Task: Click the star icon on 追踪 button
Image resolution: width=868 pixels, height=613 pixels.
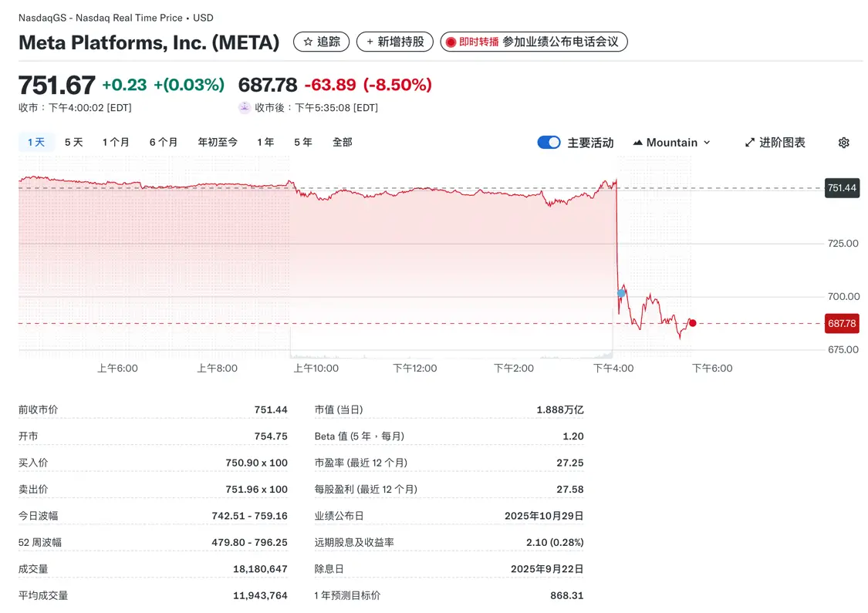Action: coord(308,42)
